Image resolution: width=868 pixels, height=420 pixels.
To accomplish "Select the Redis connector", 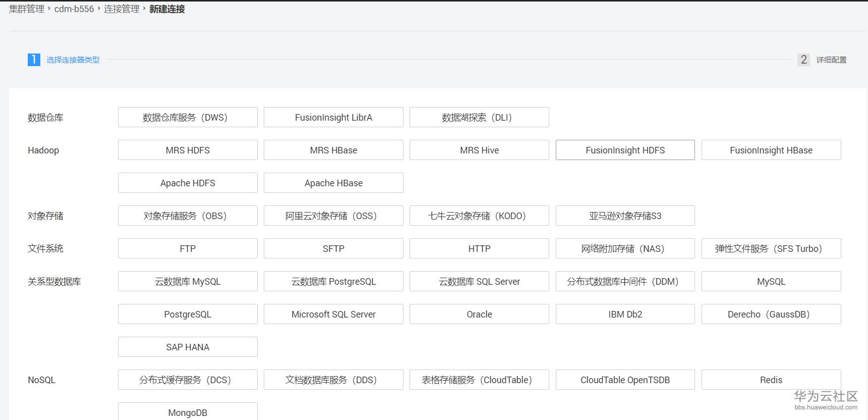I will click(x=771, y=380).
